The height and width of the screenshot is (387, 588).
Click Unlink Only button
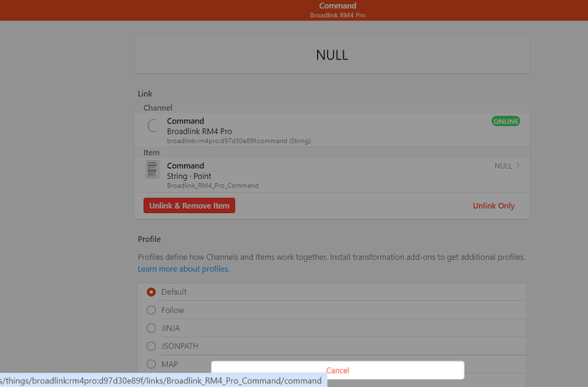click(x=493, y=206)
